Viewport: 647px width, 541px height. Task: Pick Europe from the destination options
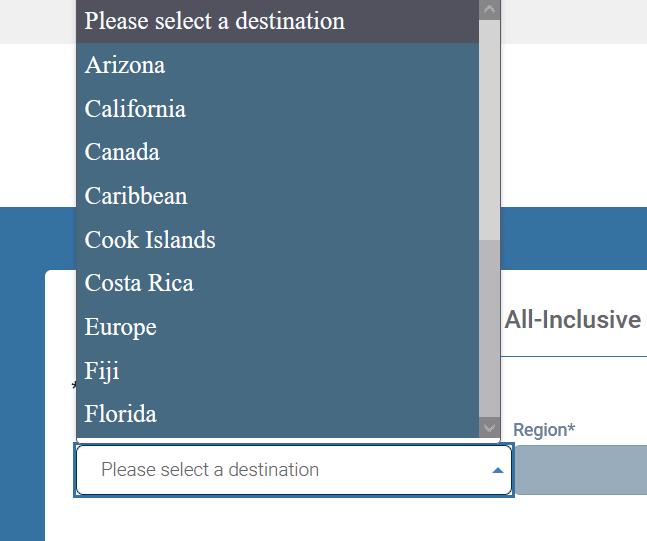(121, 327)
